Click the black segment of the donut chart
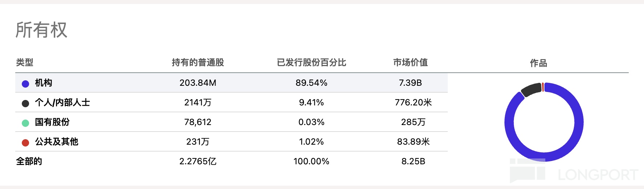This screenshot has width=644, height=189. point(531,89)
